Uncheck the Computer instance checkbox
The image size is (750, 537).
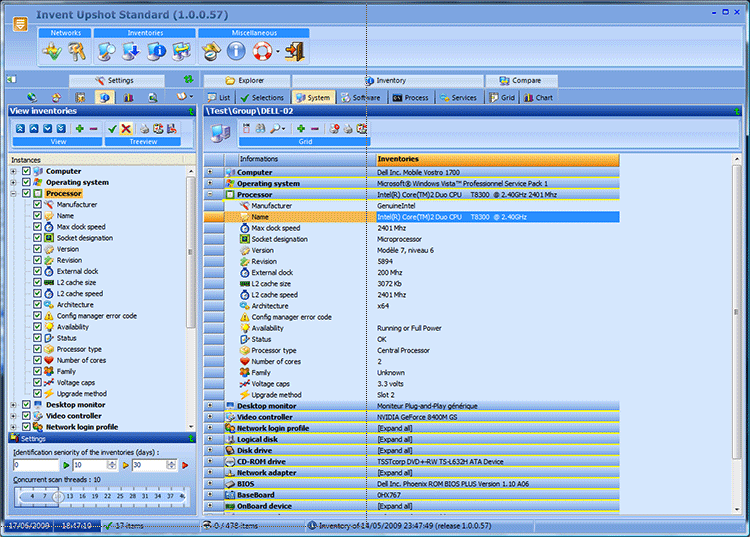pyautogui.click(x=26, y=171)
